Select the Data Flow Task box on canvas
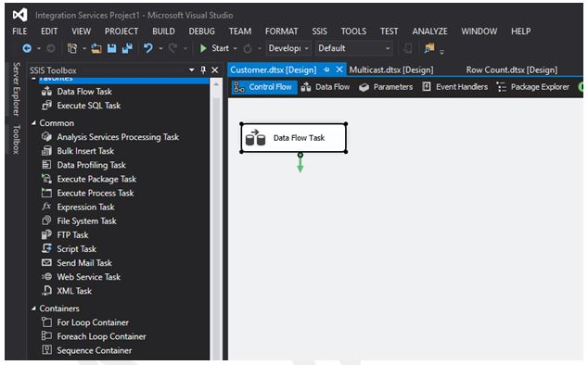Image resolution: width=588 pixels, height=365 pixels. pyautogui.click(x=293, y=137)
